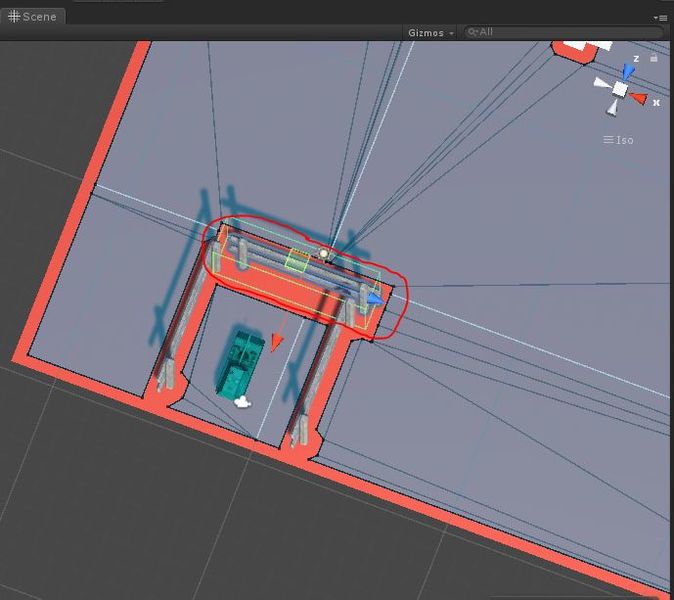Switch to the Scene tab

pyautogui.click(x=32, y=17)
